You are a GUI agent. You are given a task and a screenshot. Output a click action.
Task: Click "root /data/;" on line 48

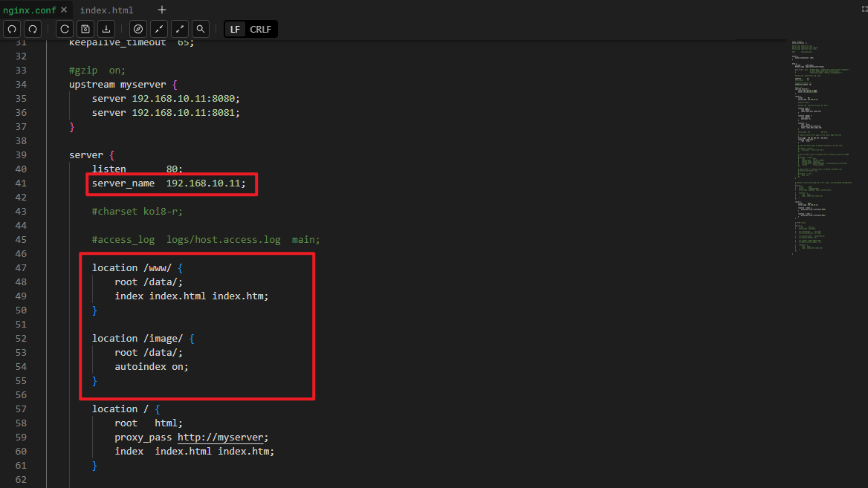coord(149,282)
